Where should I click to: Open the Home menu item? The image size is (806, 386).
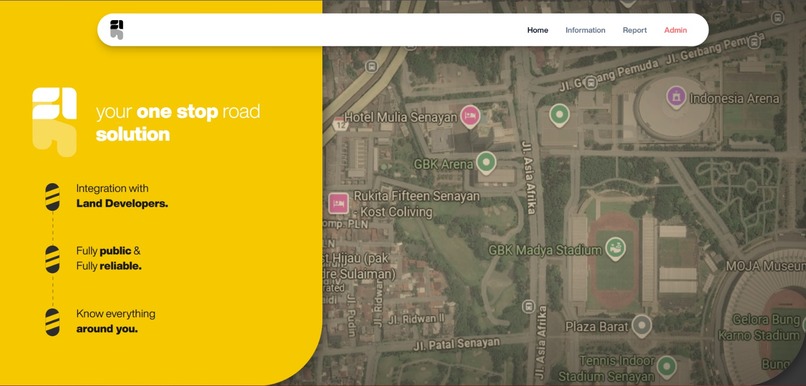[x=538, y=30]
